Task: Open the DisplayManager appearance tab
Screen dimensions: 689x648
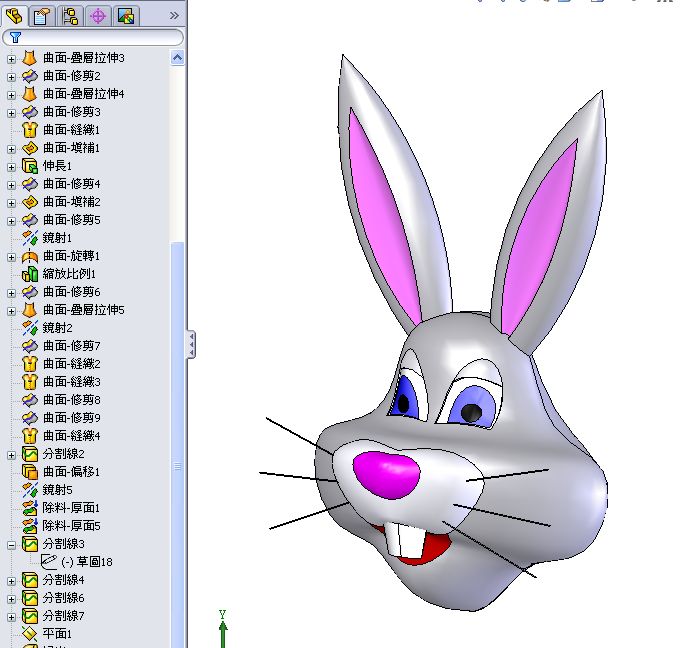Action: click(x=126, y=16)
